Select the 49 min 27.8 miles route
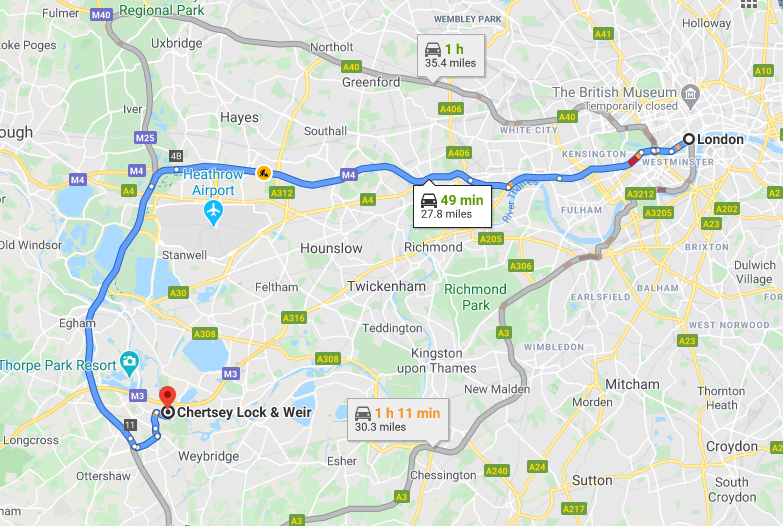Image resolution: width=783 pixels, height=526 pixels. [x=452, y=206]
